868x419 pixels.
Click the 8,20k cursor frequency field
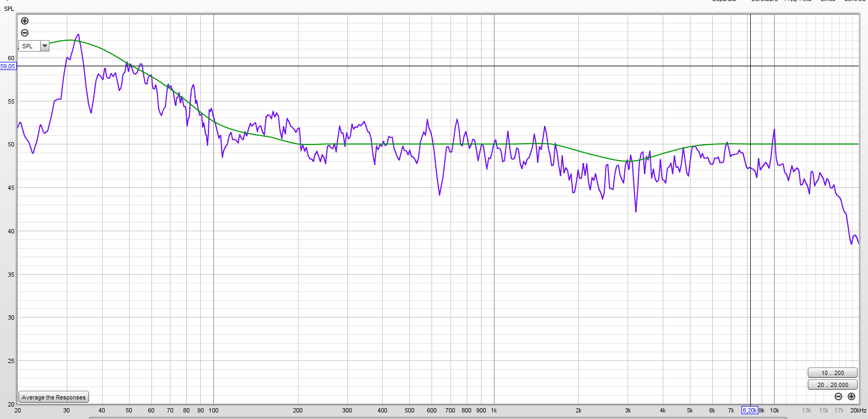pos(750,410)
